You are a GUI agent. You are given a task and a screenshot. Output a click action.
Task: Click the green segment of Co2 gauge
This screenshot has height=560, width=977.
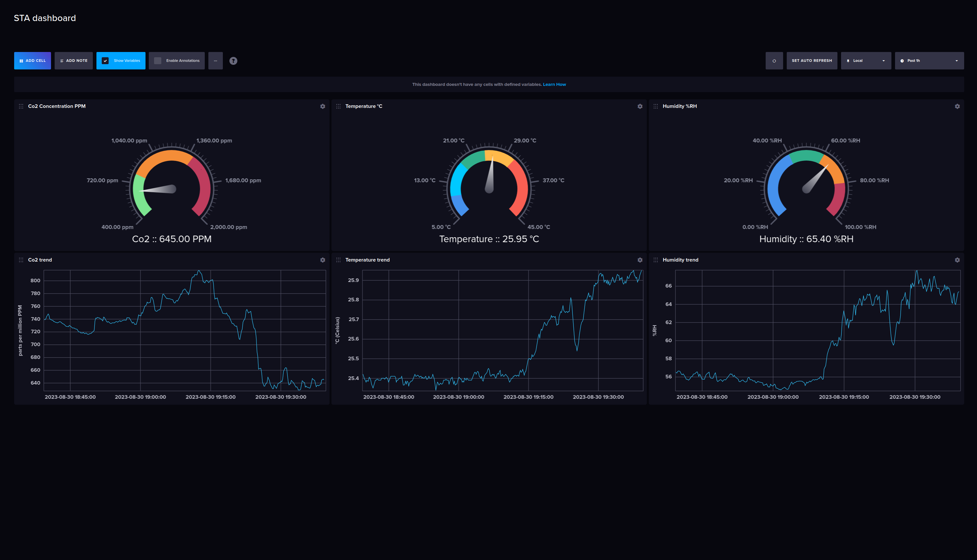point(140,195)
